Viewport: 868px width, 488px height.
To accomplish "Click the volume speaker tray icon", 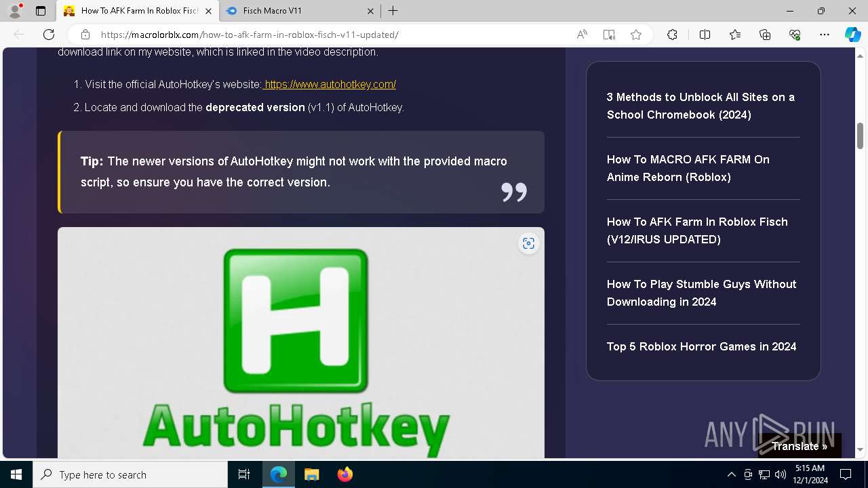I will point(780,474).
